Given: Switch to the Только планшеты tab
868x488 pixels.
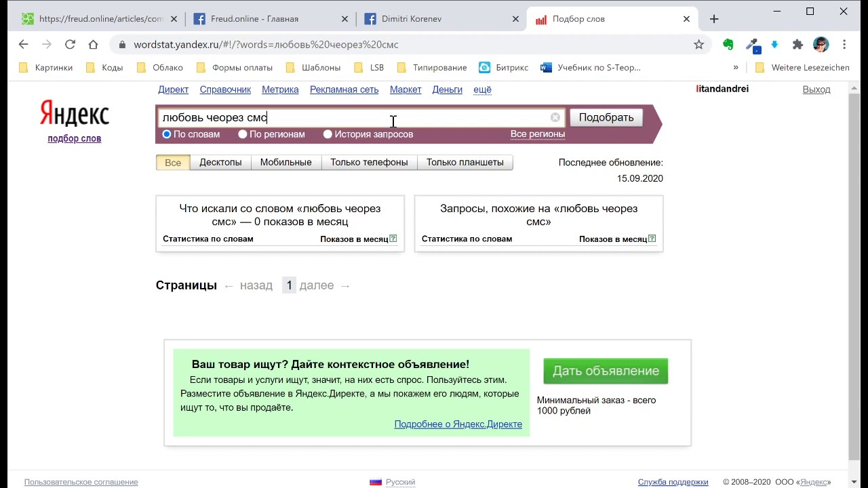Looking at the screenshot, I should click(x=465, y=163).
